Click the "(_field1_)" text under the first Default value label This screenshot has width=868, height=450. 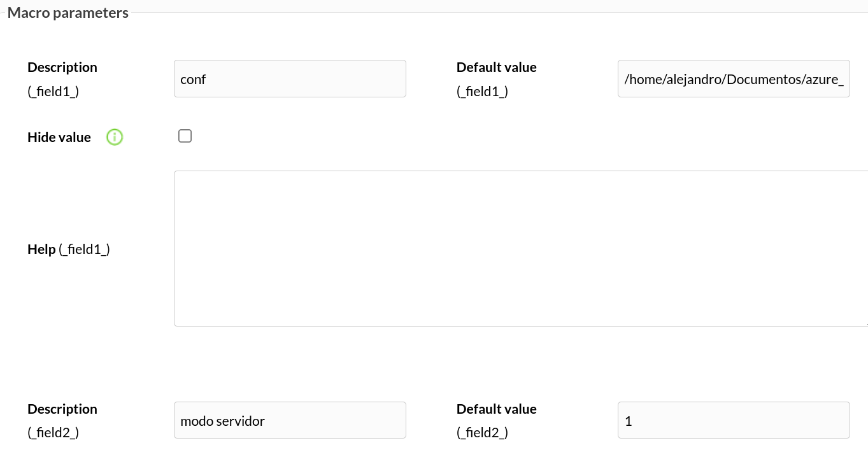click(483, 92)
